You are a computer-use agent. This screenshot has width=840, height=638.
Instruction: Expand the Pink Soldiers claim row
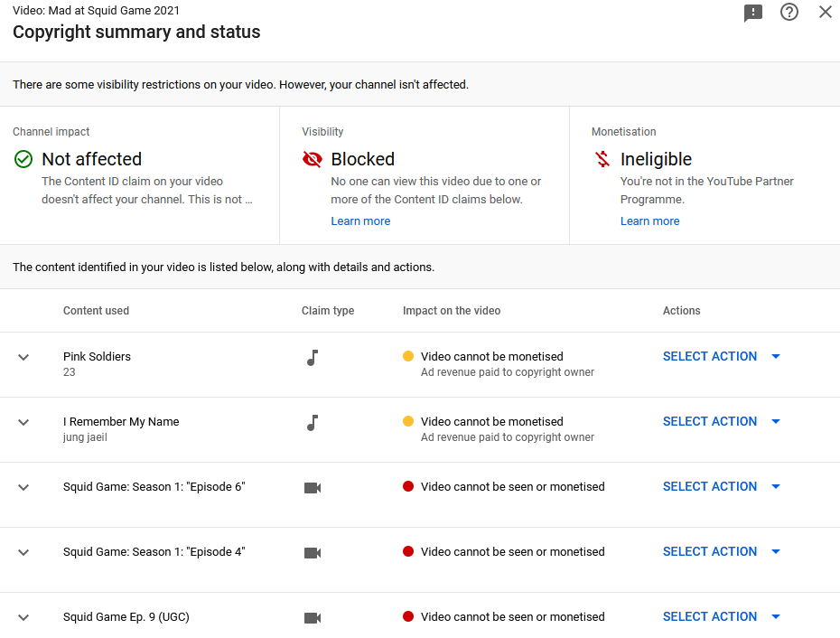23,357
